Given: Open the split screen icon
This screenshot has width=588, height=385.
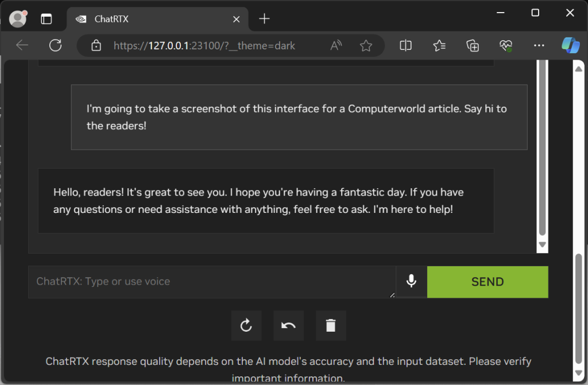Looking at the screenshot, I should [406, 45].
